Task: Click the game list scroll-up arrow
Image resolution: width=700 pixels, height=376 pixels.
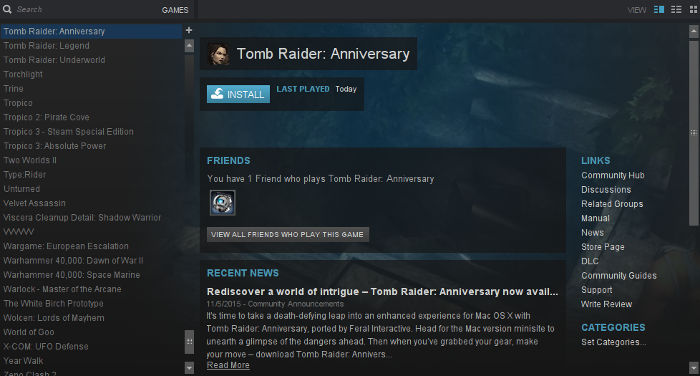Action: [189, 46]
